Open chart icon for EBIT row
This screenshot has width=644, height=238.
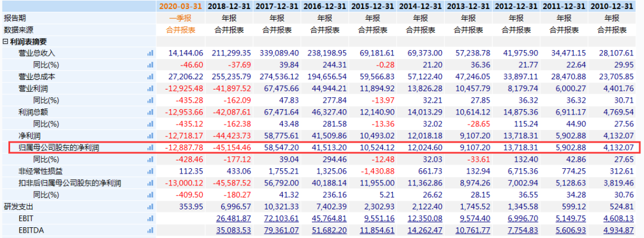pos(150,219)
